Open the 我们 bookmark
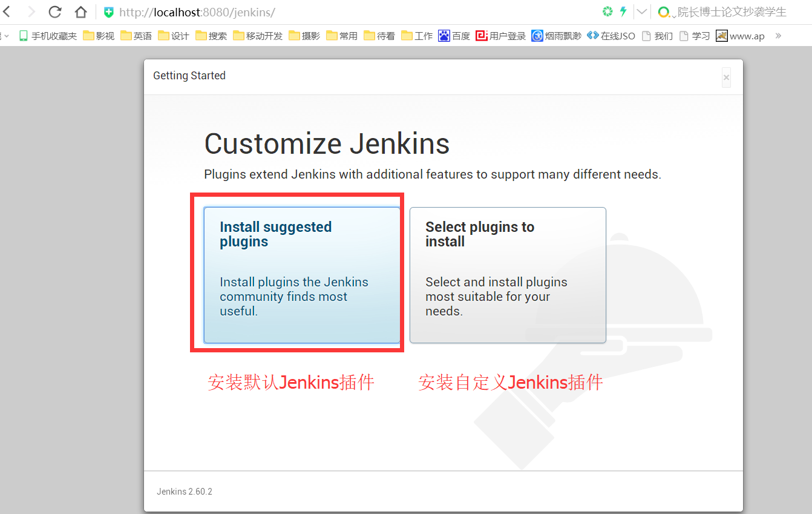The width and height of the screenshot is (812, 514). 658,36
